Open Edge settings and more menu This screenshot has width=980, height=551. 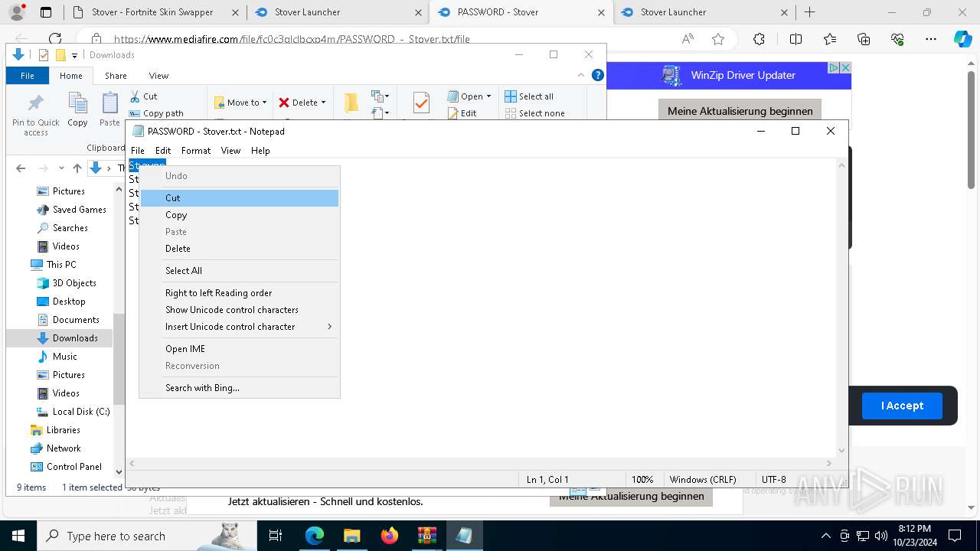pos(930,39)
